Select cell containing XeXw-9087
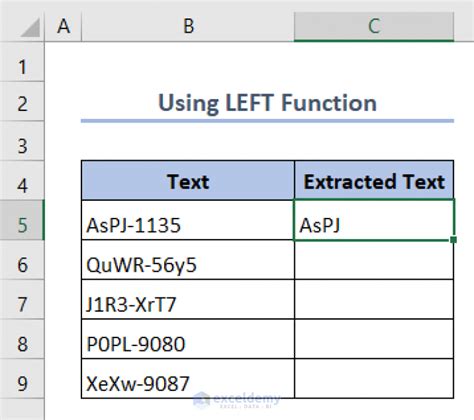This screenshot has height=420, width=474. point(188,379)
